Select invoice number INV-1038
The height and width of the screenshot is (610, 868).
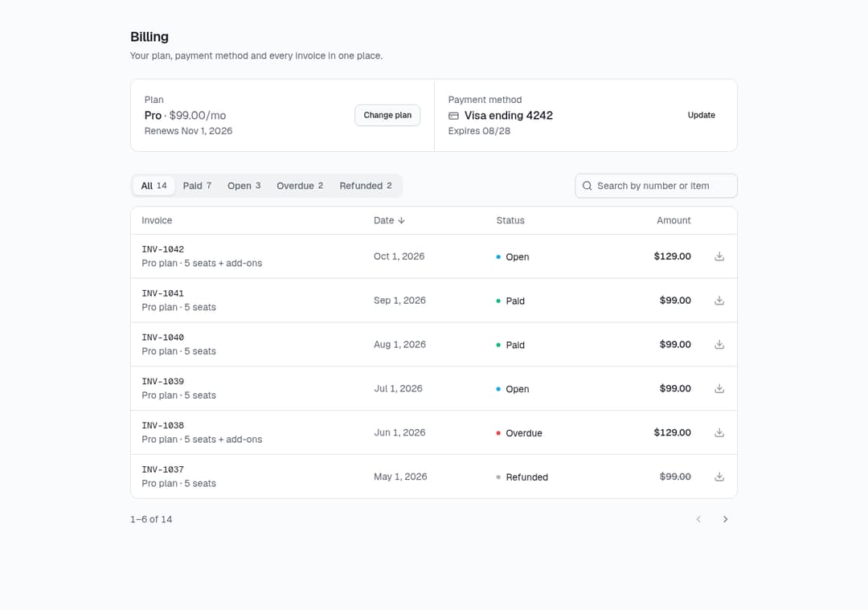(x=162, y=425)
